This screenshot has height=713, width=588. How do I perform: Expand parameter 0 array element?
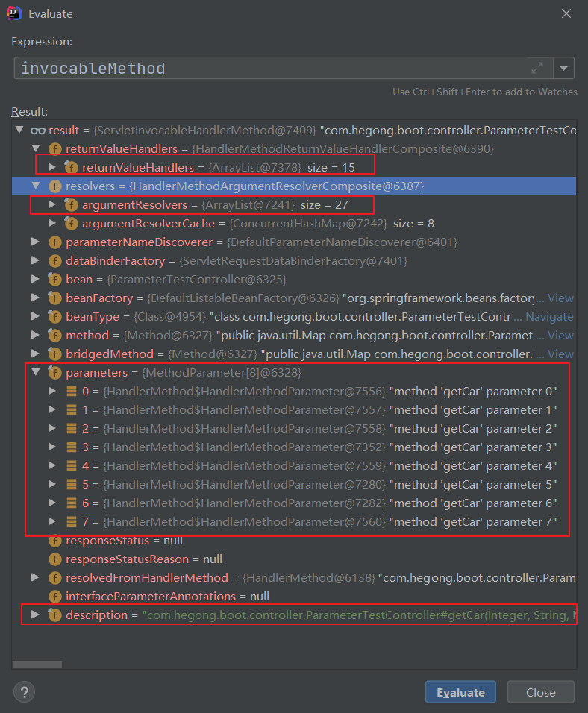[52, 391]
